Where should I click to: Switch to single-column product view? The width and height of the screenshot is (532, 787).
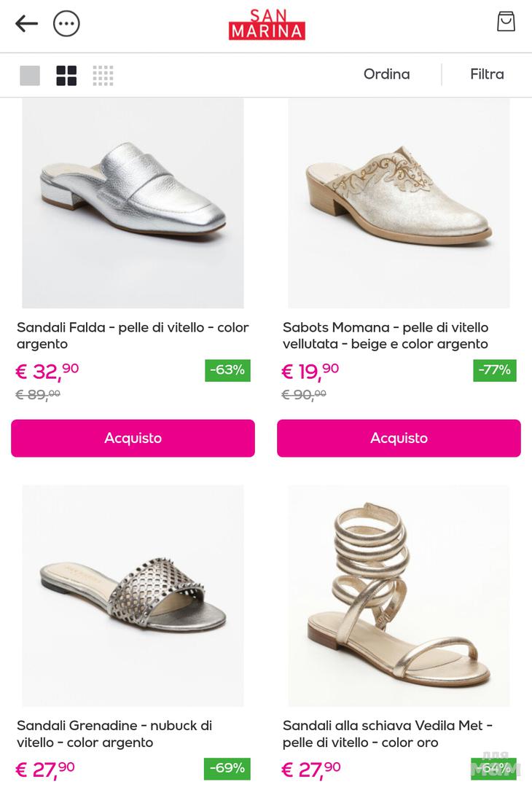[x=30, y=75]
